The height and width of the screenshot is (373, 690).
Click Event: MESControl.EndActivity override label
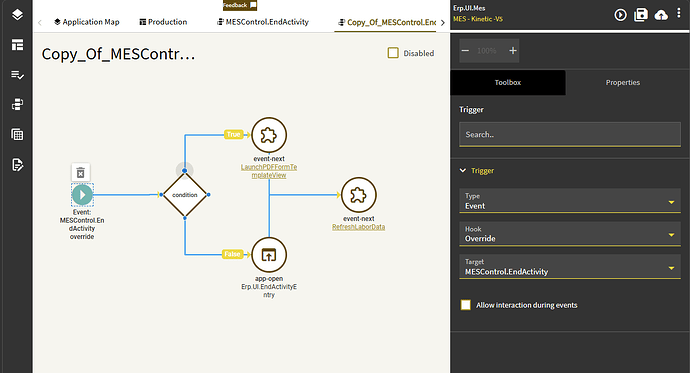82,224
